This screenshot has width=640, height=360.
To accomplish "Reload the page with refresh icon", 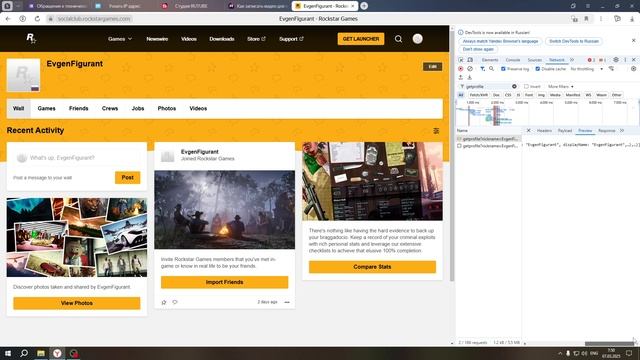I will [x=37, y=19].
